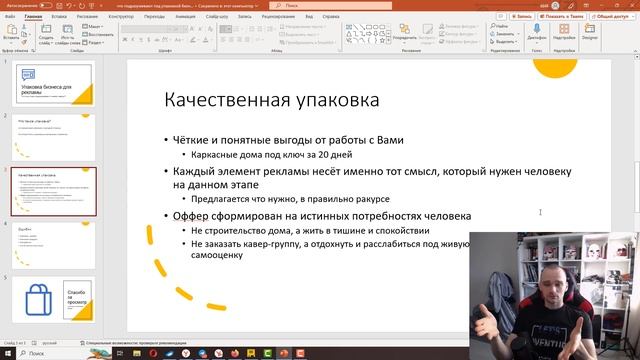This screenshot has height=360, width=640.
Task: Click the Cut scissors icon
Action: point(24,27)
